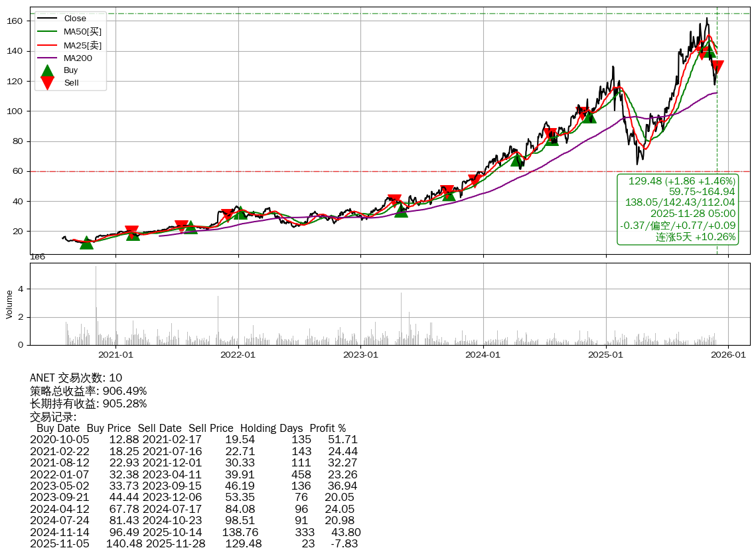Click the 2023-01 x-axis tick label
Screen dimensions: 756x556
click(x=360, y=355)
